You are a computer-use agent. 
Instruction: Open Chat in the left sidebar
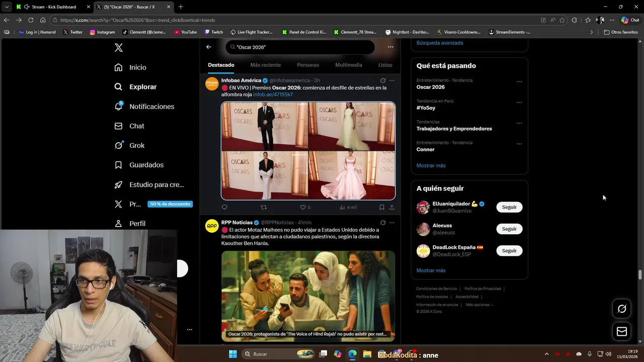pyautogui.click(x=129, y=126)
